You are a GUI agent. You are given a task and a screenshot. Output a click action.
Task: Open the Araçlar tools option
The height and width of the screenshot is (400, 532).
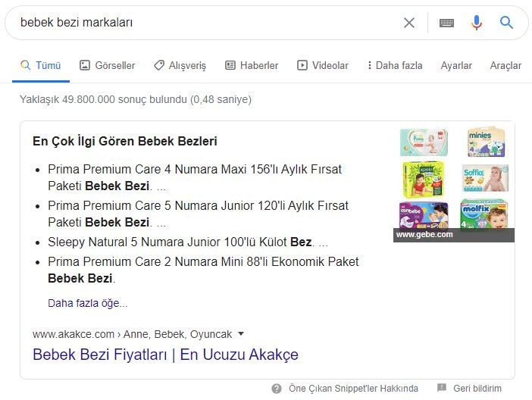[505, 65]
